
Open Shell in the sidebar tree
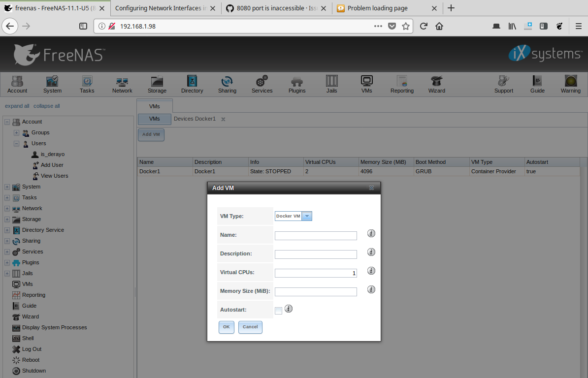(28, 338)
